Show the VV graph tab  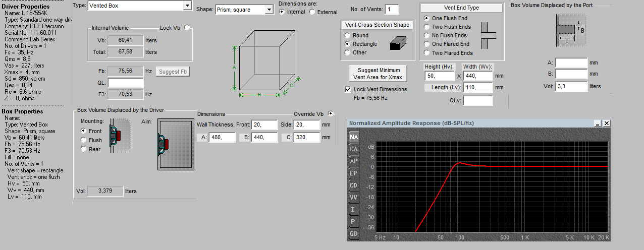click(x=354, y=197)
